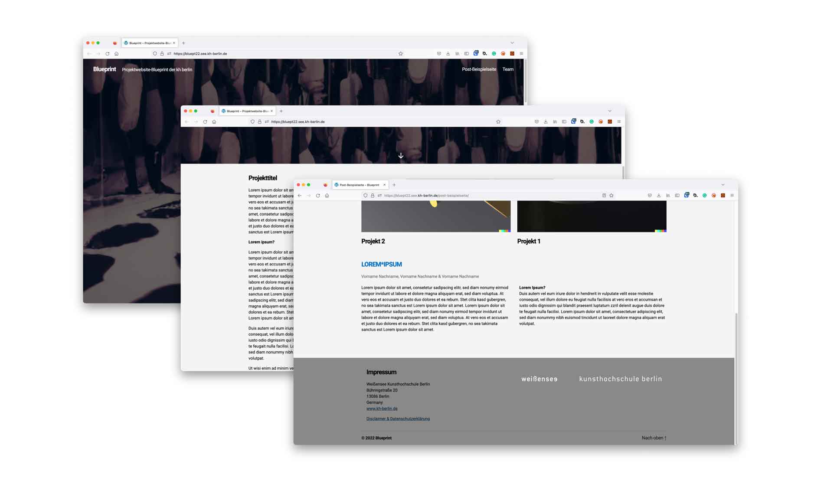Reload page in the back Blueprint window

107,54
